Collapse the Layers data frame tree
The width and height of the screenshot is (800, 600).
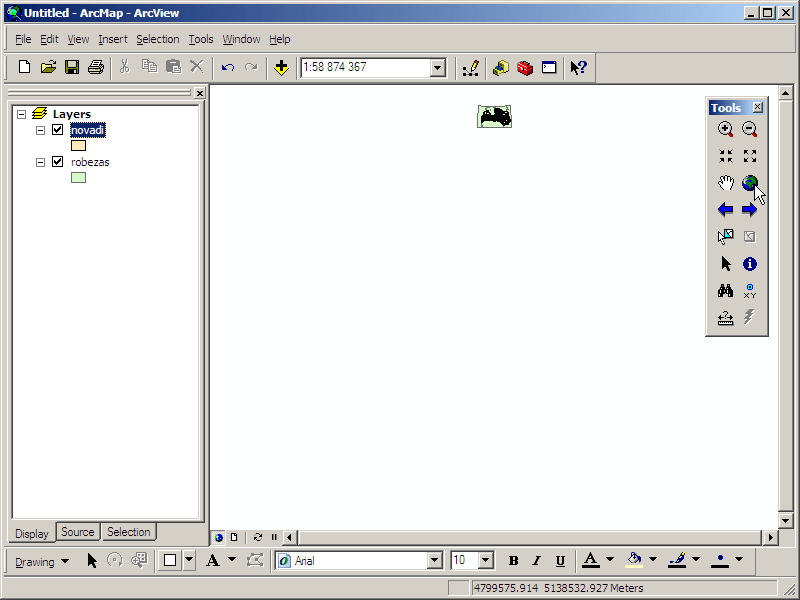[x=21, y=114]
